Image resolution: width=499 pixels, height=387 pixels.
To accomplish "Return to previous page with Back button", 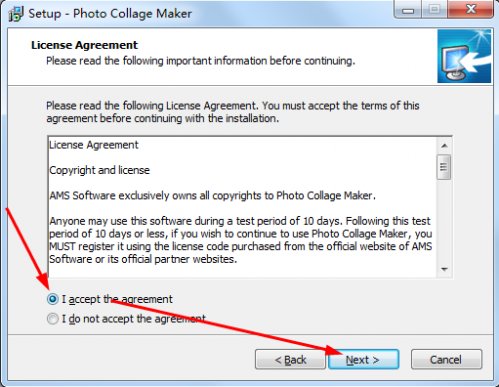I will point(290,359).
